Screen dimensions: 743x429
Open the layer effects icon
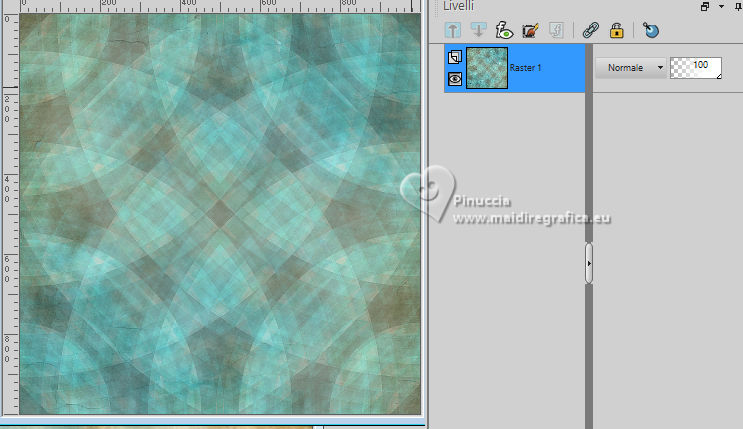tap(504, 30)
